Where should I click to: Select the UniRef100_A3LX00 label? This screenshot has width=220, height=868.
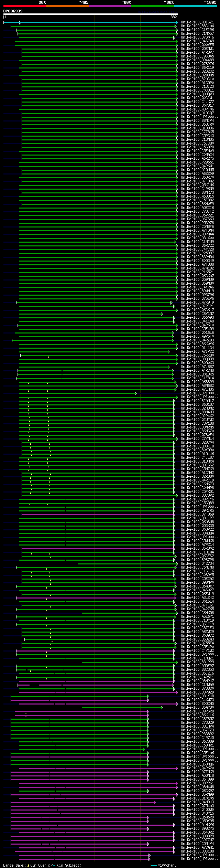[197, 238]
